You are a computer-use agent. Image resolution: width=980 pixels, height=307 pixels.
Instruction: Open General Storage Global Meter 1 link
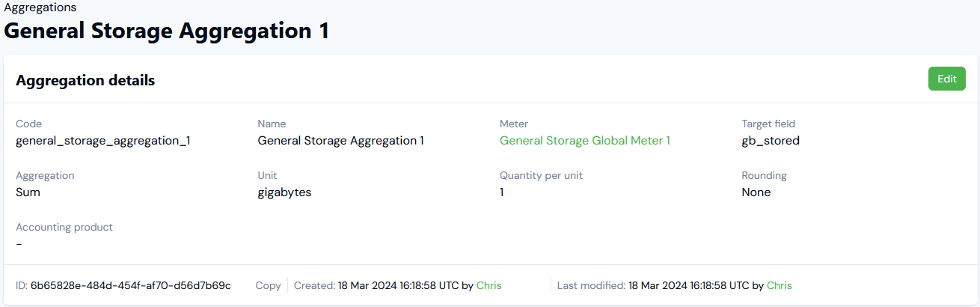(x=585, y=140)
